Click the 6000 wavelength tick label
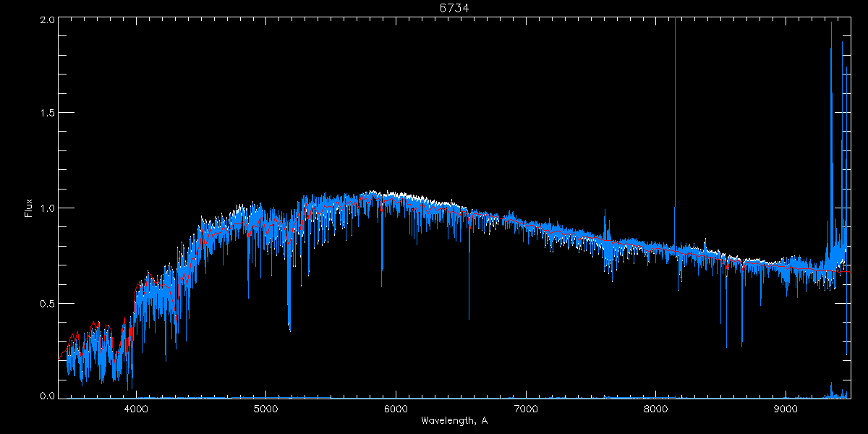The image size is (868, 434). (396, 409)
